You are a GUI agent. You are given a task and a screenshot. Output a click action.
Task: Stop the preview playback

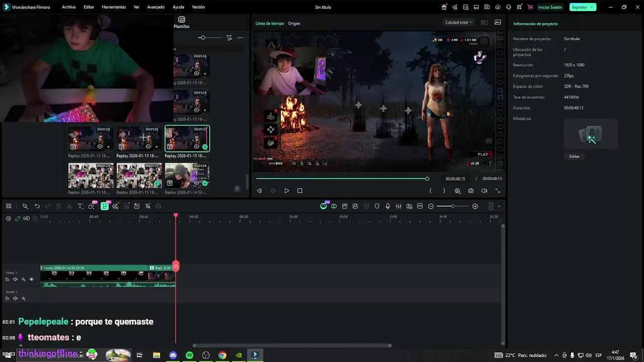click(300, 191)
